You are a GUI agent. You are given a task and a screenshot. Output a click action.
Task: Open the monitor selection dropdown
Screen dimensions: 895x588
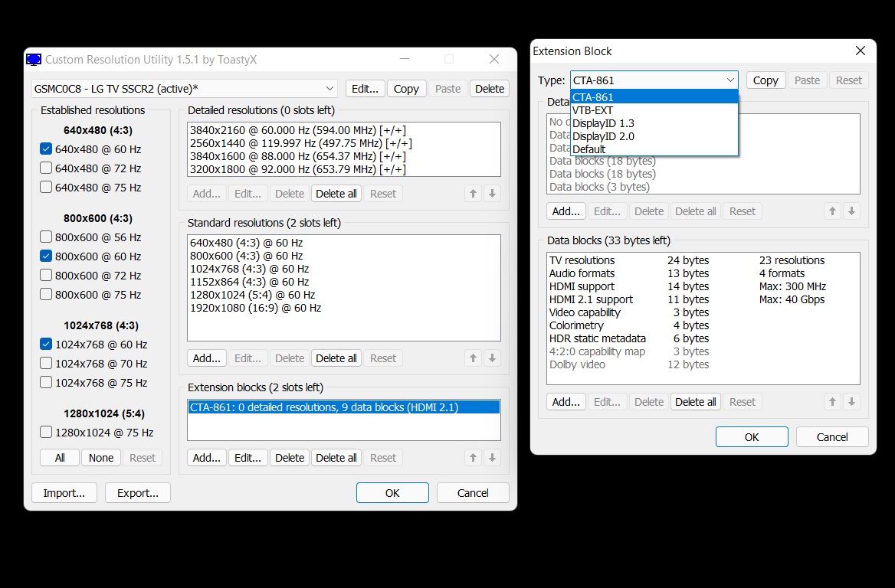[x=185, y=88]
